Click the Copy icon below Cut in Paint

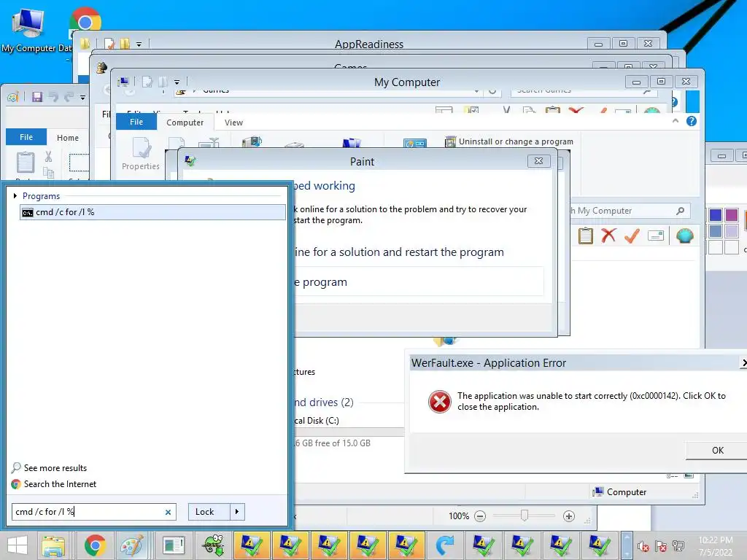(x=49, y=172)
